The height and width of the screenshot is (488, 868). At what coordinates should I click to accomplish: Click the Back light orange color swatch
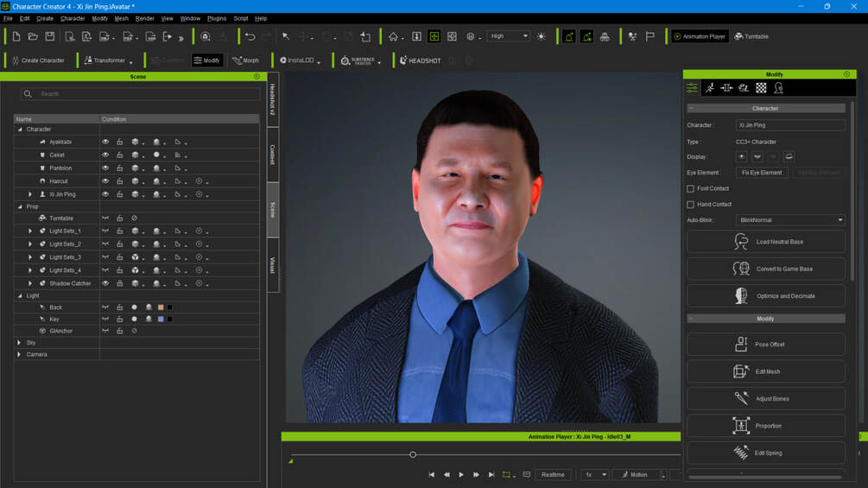161,307
